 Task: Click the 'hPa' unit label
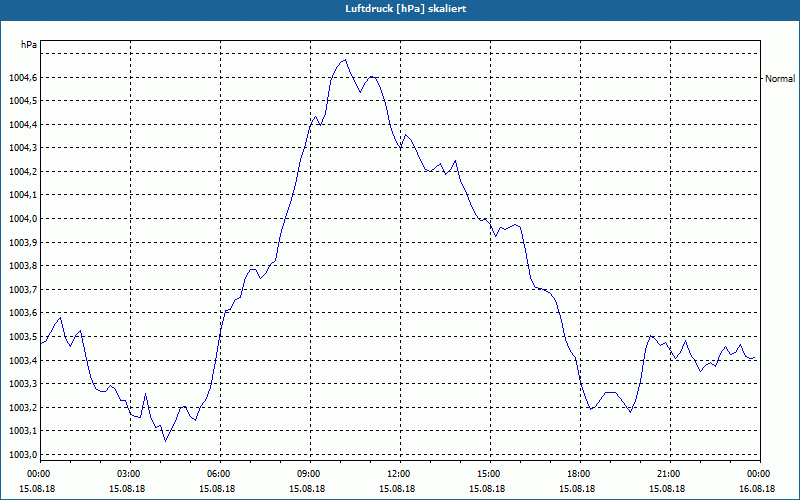[x=29, y=45]
